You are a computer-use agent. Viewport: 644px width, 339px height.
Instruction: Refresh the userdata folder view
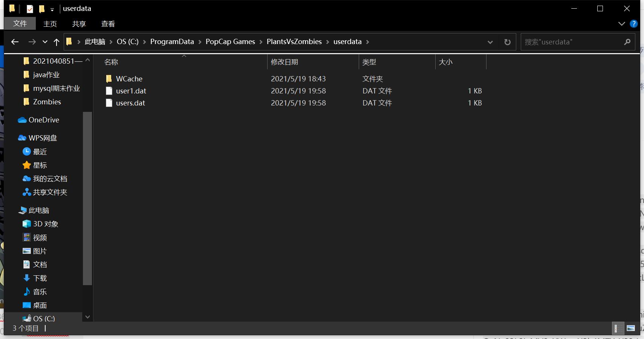[507, 42]
